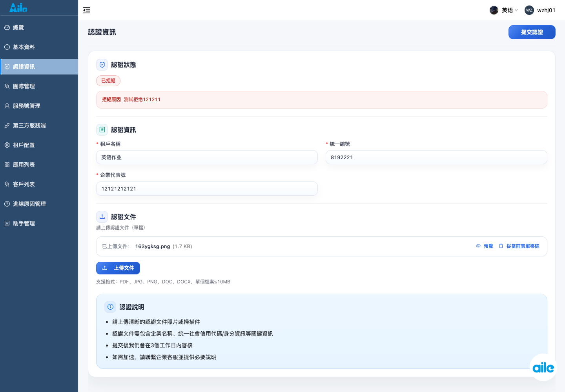
Task: Click the 總覽 dashboard icon
Action: 7,27
